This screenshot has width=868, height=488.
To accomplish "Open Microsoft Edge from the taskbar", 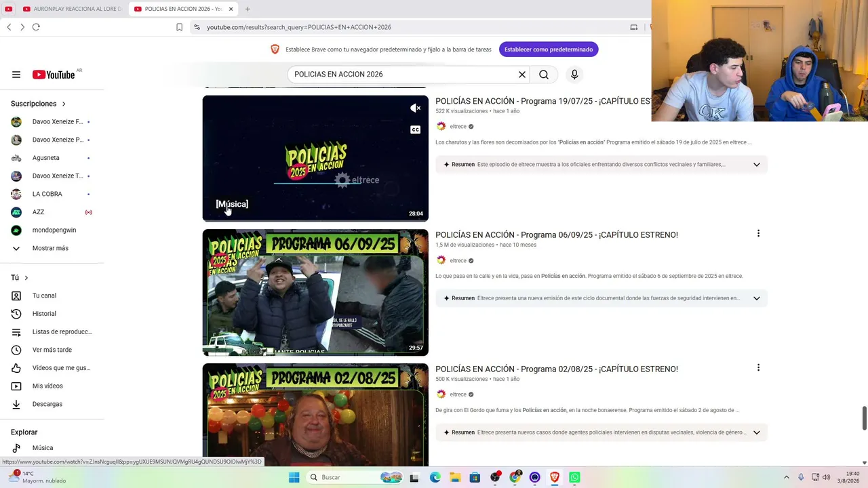I will pyautogui.click(x=435, y=477).
